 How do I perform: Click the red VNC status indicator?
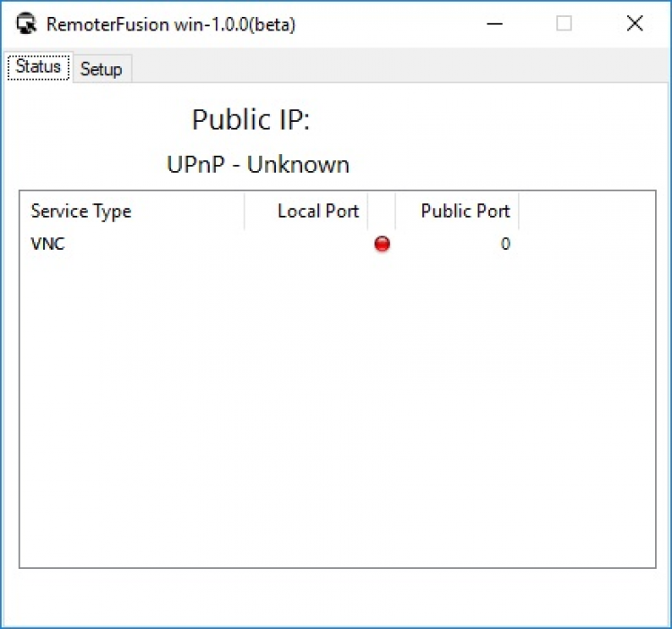coord(382,244)
